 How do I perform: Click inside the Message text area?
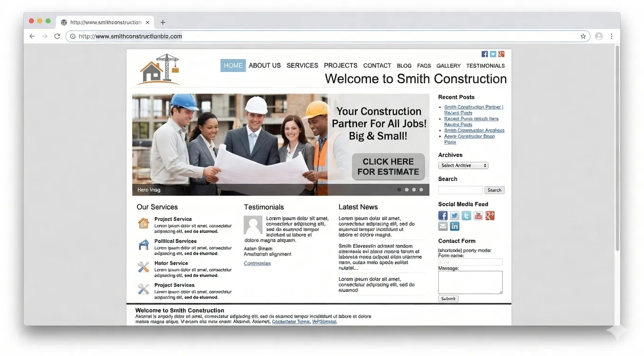point(470,282)
